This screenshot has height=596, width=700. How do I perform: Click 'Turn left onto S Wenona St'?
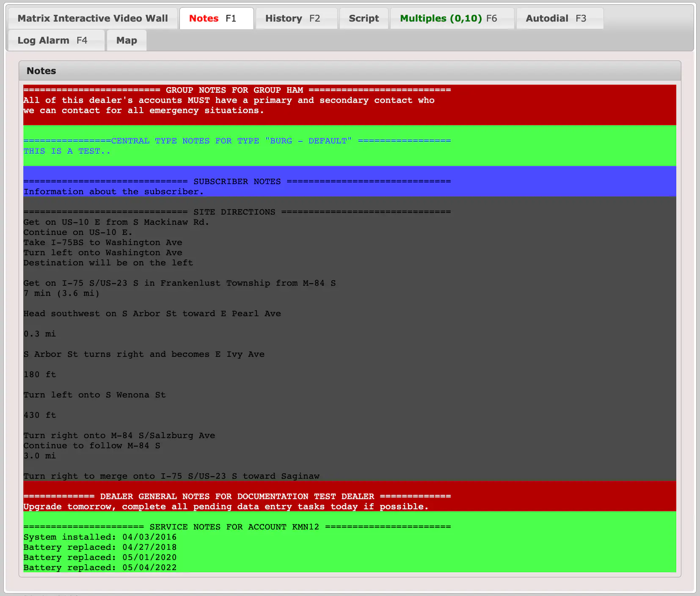94,395
